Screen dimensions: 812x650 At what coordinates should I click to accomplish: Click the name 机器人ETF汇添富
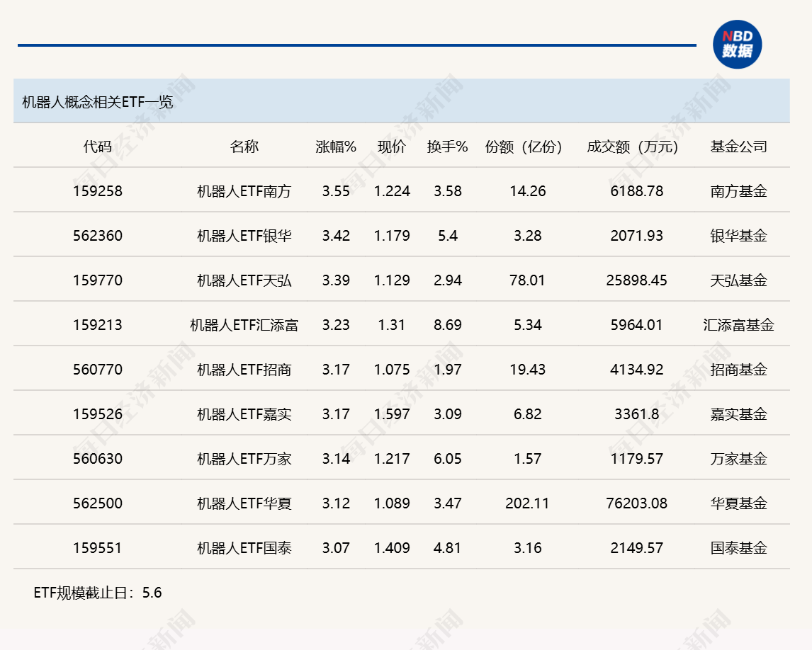coord(244,324)
